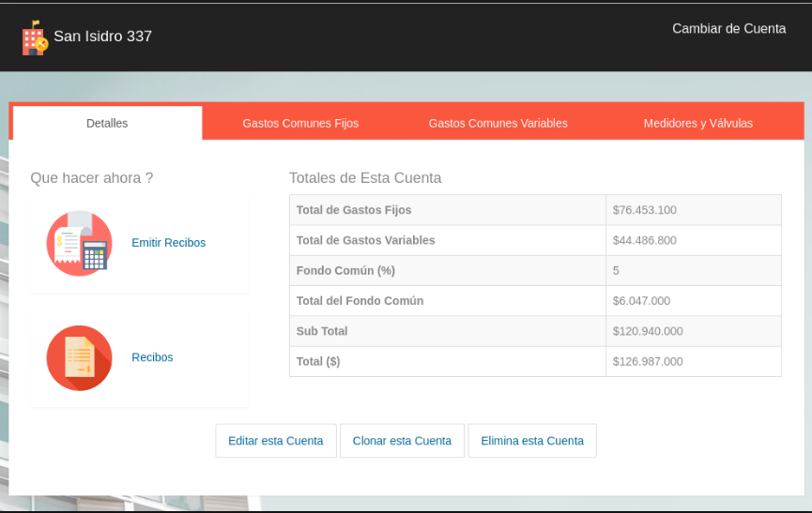
Task: Click the Clonar esta Cuenta button
Action: coord(402,441)
